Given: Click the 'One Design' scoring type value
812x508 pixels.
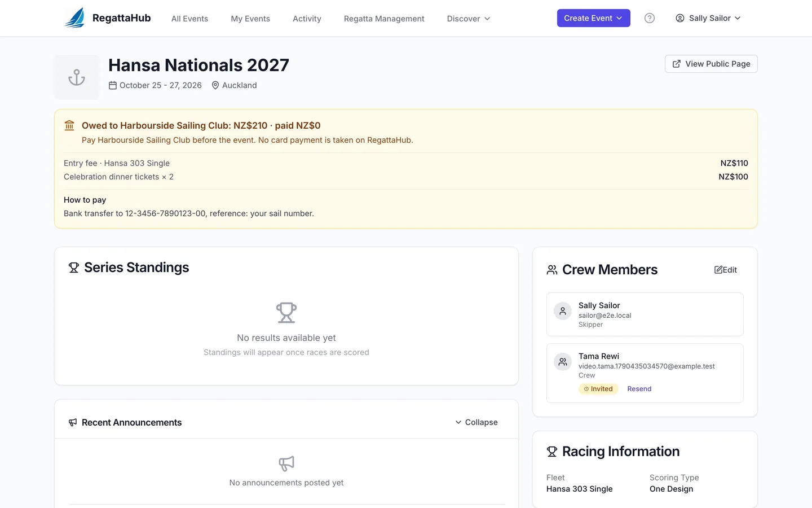Looking at the screenshot, I should 672,489.
